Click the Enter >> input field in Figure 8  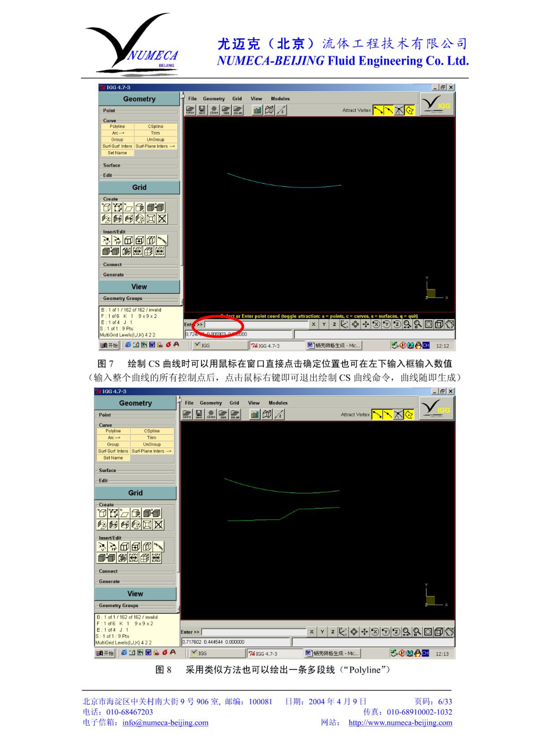coord(253,632)
